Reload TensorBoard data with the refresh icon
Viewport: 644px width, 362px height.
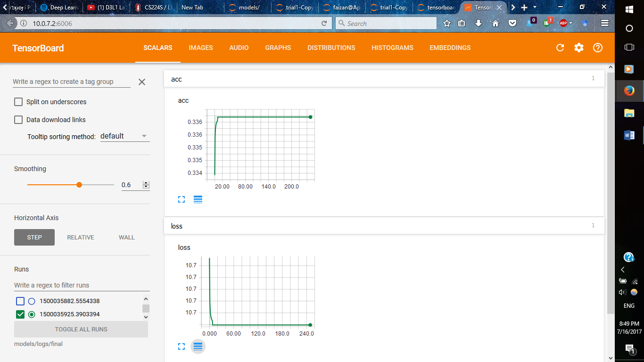pos(560,48)
